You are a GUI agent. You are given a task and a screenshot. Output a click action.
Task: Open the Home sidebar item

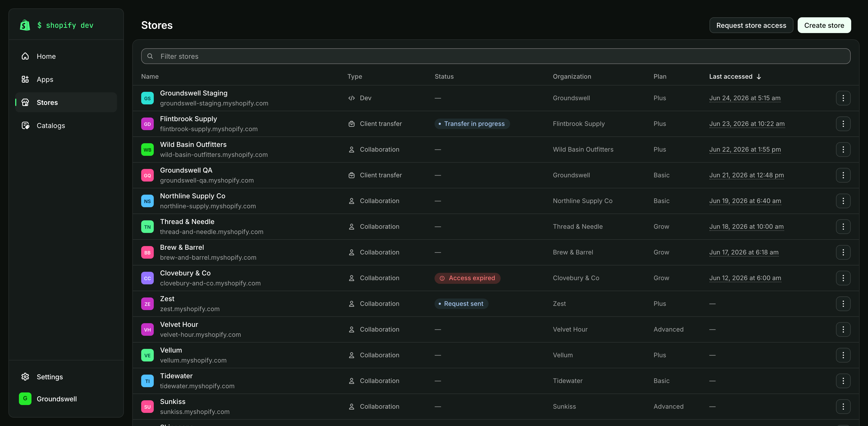point(66,56)
